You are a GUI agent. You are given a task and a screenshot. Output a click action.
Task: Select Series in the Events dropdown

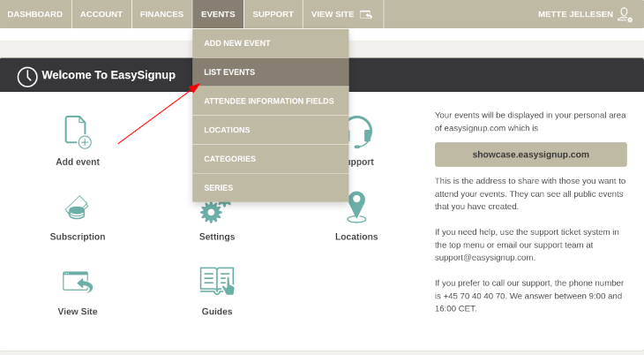click(271, 187)
